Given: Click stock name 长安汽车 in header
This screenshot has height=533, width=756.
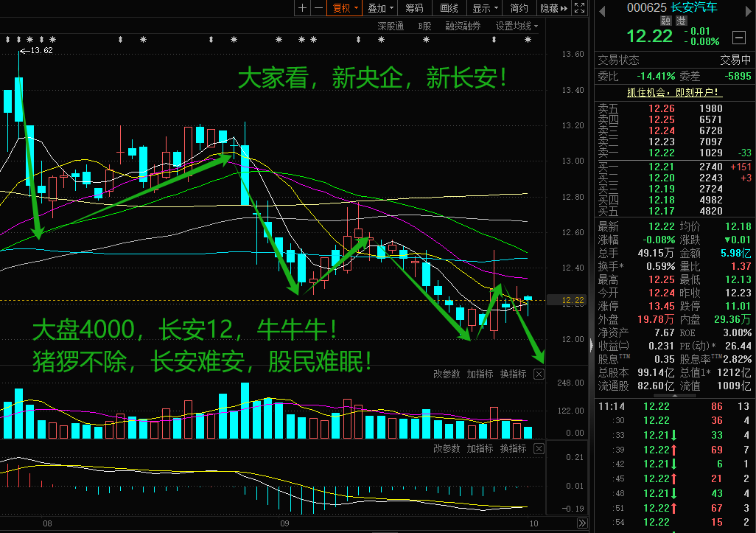Looking at the screenshot, I should coord(694,7).
